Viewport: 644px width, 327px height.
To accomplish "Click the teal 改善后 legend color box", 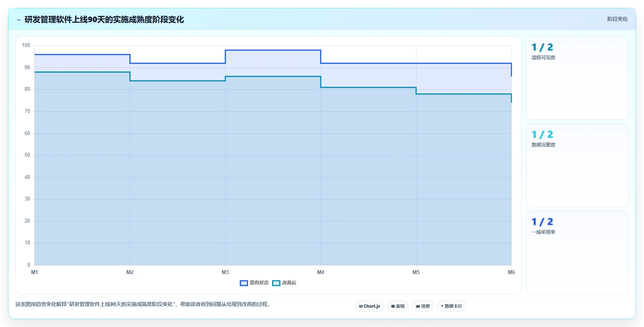I will 276,283.
